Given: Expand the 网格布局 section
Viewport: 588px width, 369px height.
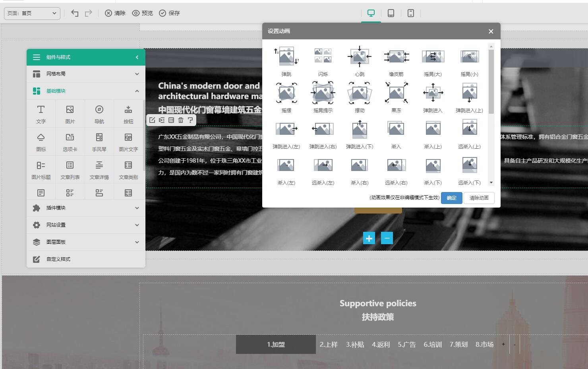Looking at the screenshot, I should [x=86, y=74].
